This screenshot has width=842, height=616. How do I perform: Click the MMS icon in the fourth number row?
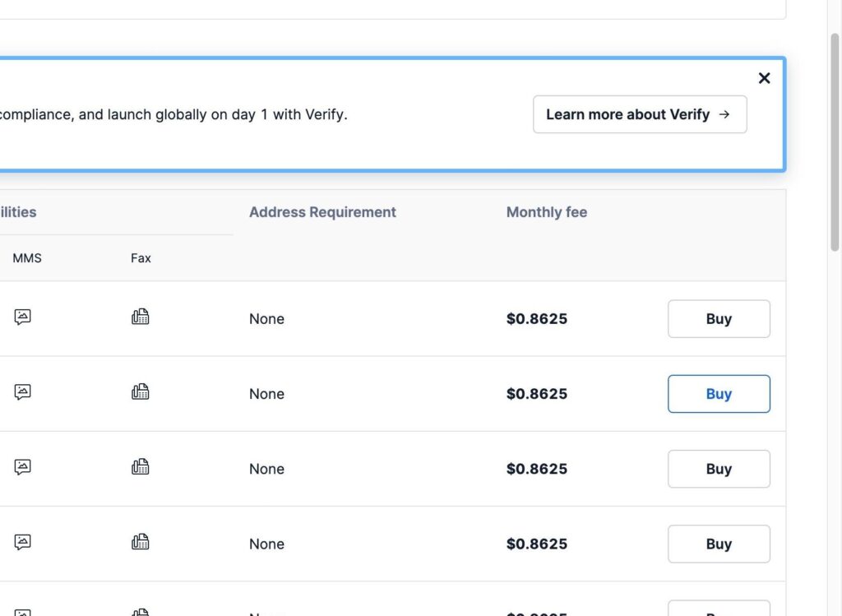[x=23, y=542]
